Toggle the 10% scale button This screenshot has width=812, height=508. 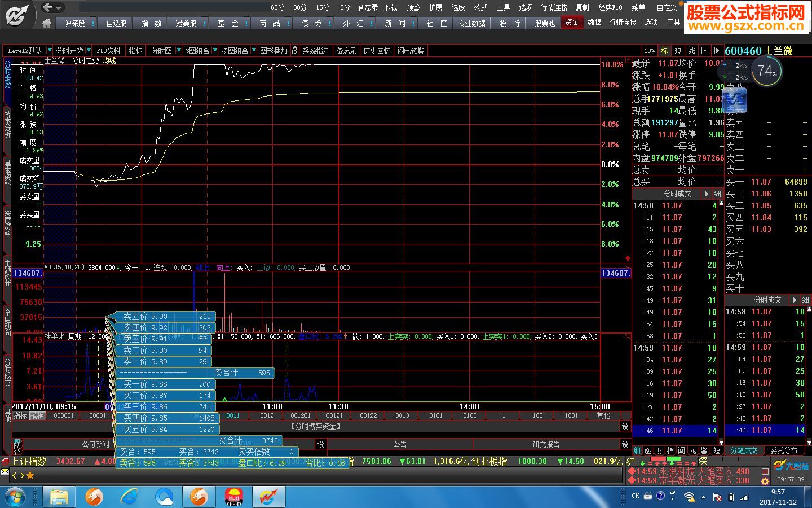tap(650, 51)
